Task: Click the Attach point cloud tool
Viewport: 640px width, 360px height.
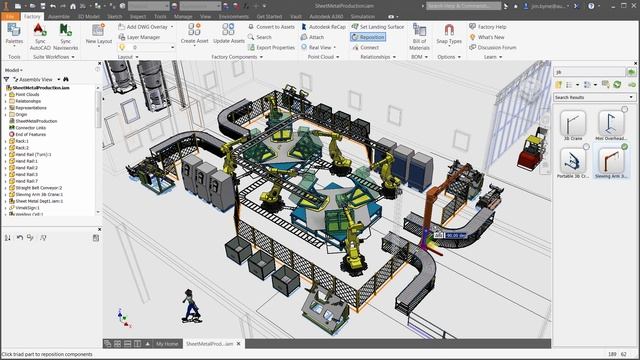Action: [313, 37]
